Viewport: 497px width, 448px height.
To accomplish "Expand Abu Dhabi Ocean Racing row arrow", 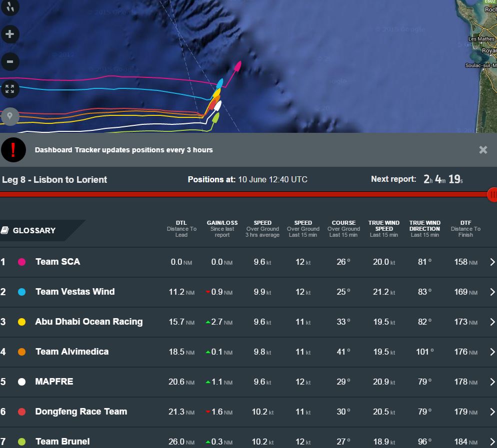I will click(492, 322).
